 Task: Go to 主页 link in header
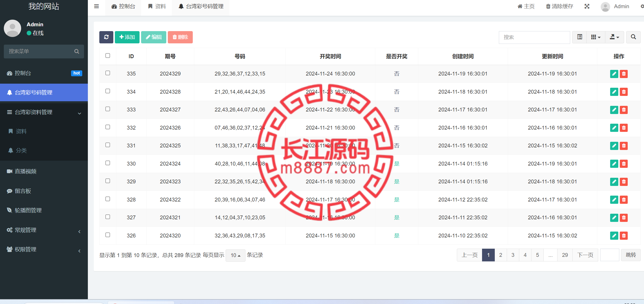click(526, 6)
